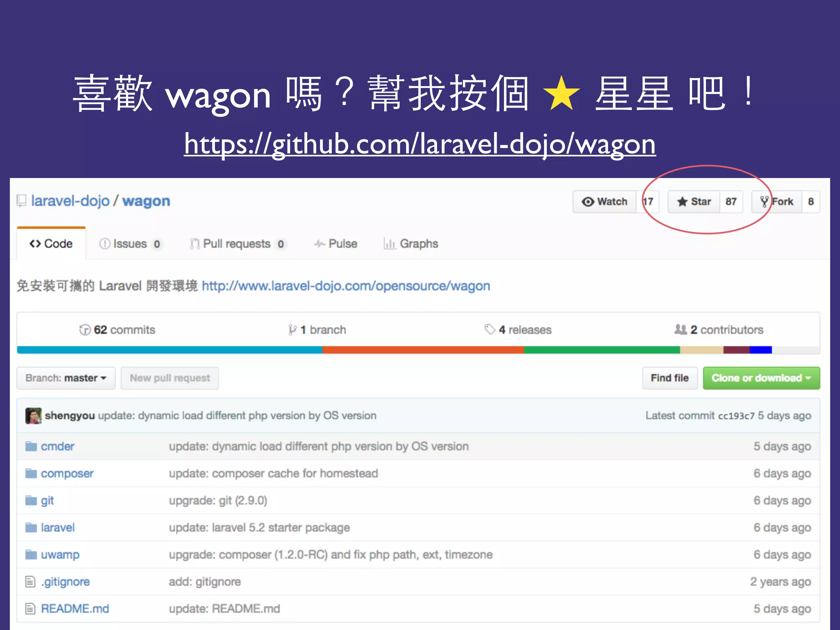Open the README.md file link
Screen dimensions: 840x630
tap(75, 609)
